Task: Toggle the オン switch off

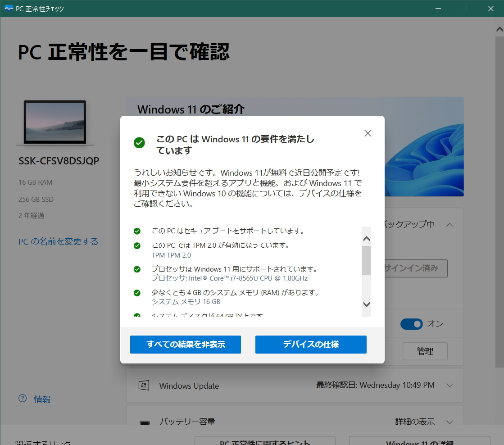Action: [x=411, y=324]
